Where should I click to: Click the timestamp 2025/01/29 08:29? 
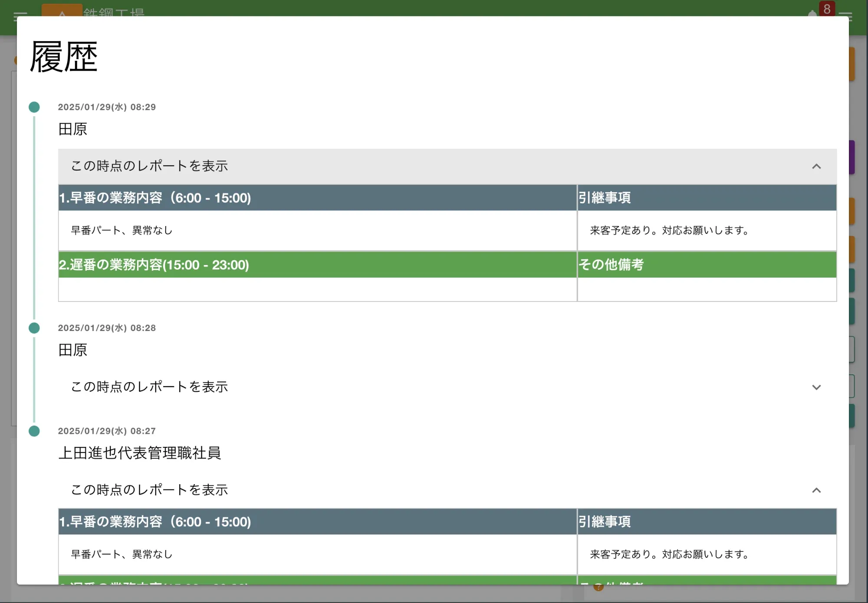[x=107, y=107]
